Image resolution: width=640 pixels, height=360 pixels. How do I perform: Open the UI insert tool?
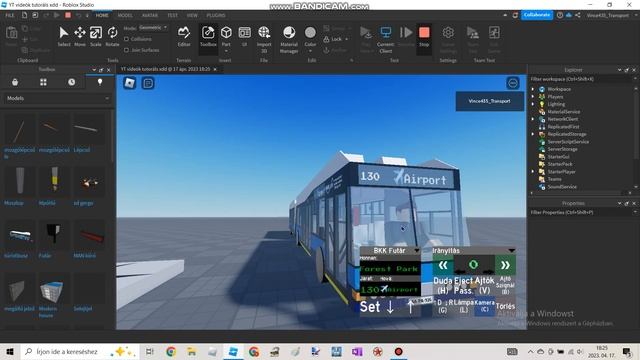[x=244, y=36]
